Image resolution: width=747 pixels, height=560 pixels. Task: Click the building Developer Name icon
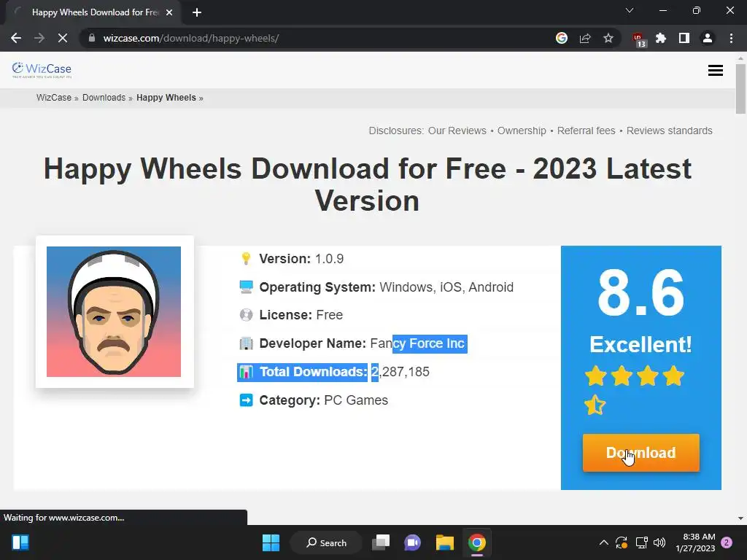click(x=246, y=343)
